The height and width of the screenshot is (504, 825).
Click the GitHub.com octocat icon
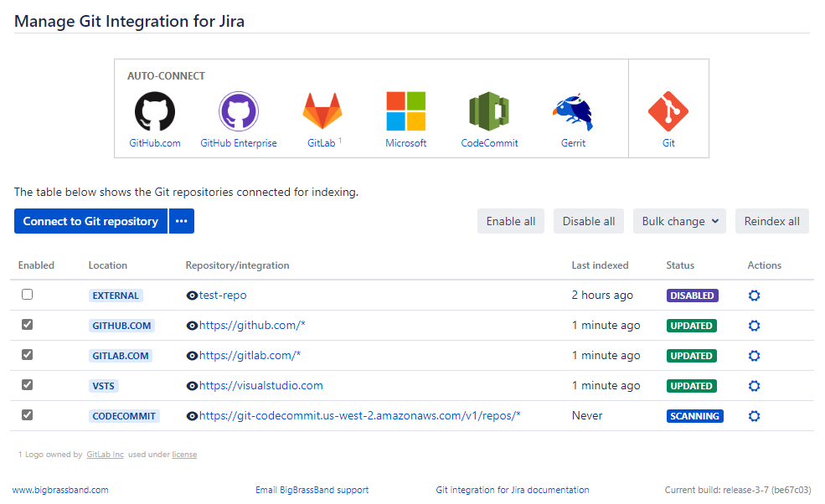(155, 111)
